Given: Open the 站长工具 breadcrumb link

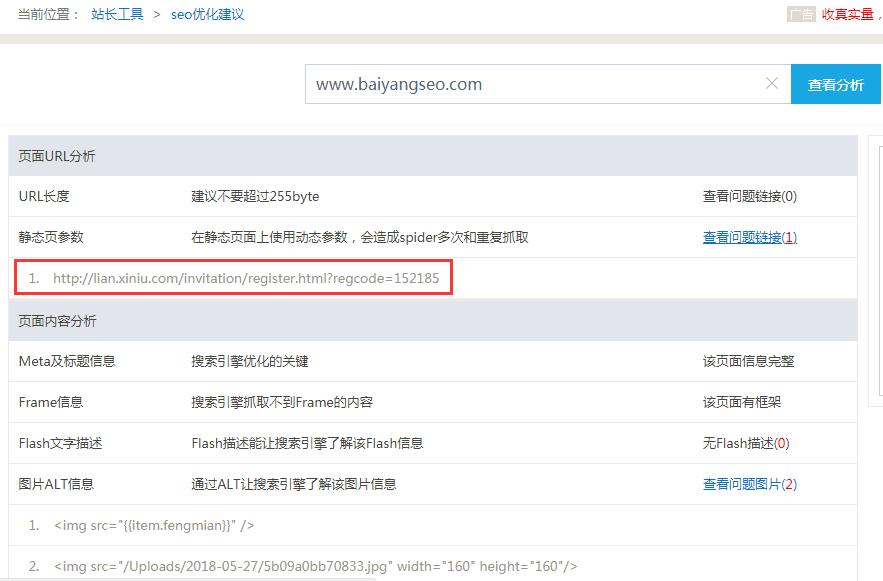Looking at the screenshot, I should pos(117,14).
